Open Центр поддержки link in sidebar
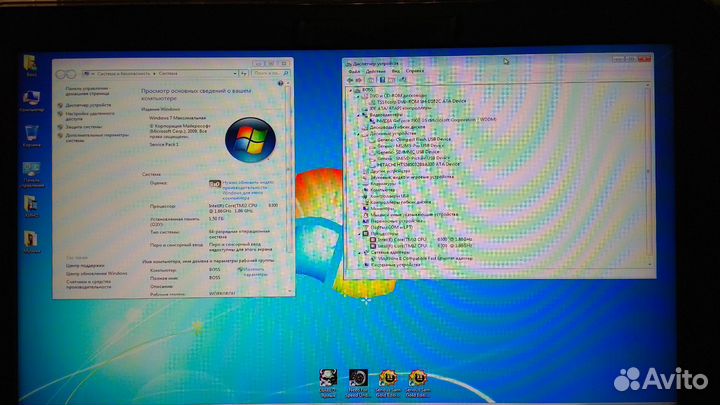This screenshot has height=405, width=720. click(85, 266)
